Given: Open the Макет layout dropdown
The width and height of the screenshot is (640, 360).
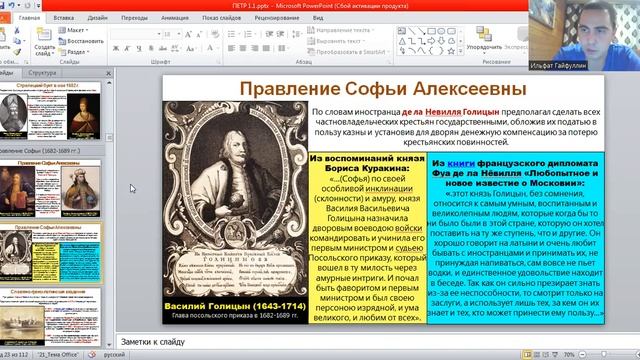Looking at the screenshot, I should (x=73, y=30).
